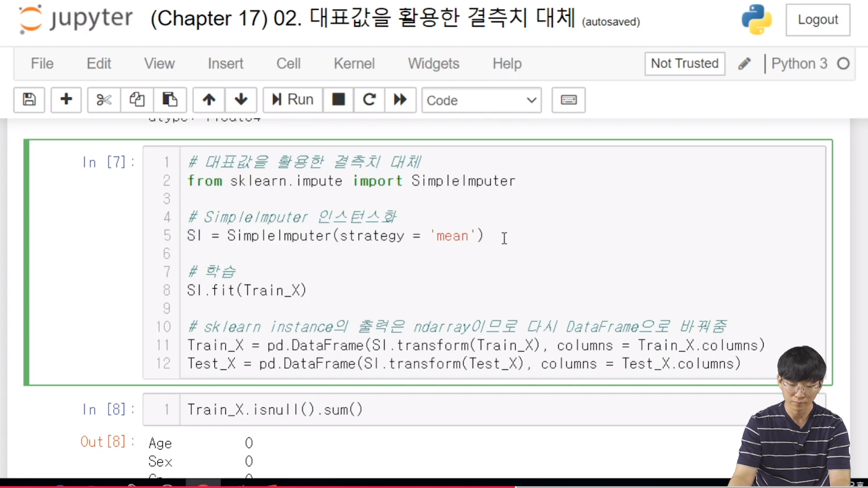This screenshot has height=488, width=868.
Task: Open the Kernel menu
Action: (354, 64)
